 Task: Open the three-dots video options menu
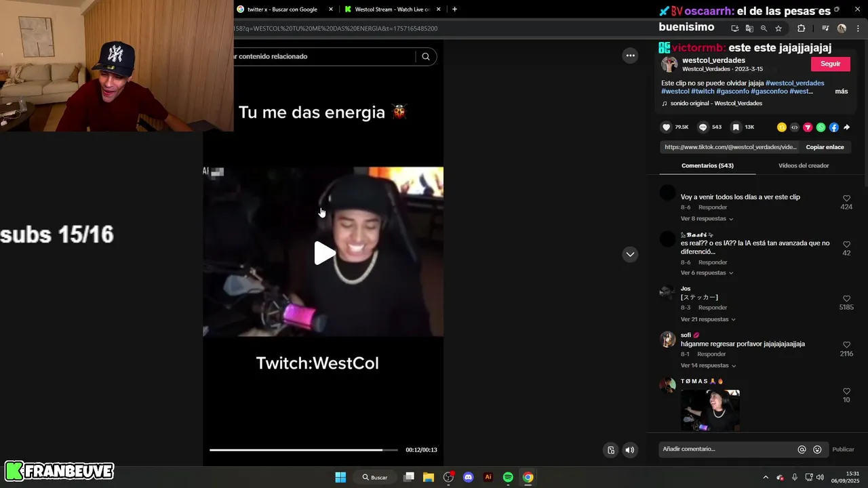[631, 56]
